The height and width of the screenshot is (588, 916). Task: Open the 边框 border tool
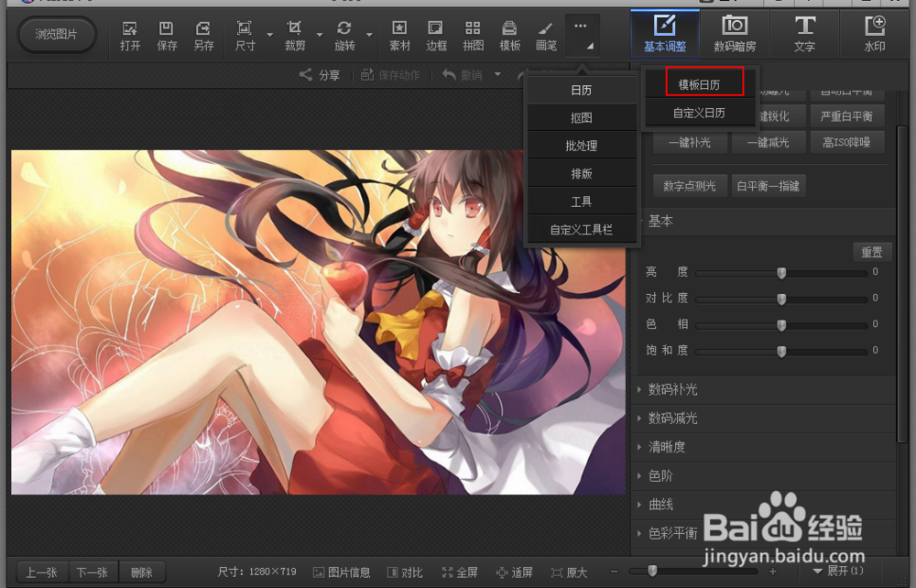tap(436, 36)
